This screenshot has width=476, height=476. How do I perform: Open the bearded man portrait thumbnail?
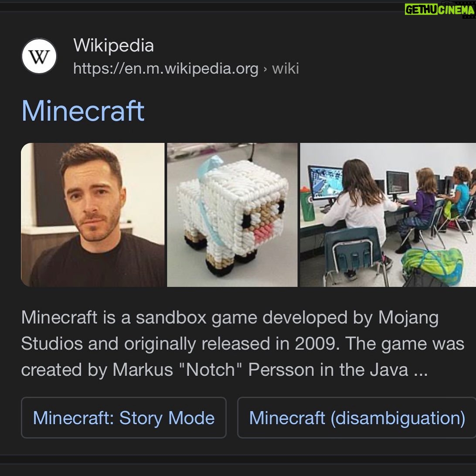(93, 214)
